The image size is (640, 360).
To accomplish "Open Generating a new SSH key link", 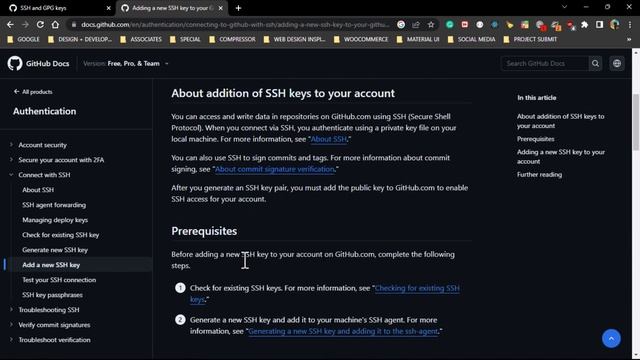I will point(343,331).
